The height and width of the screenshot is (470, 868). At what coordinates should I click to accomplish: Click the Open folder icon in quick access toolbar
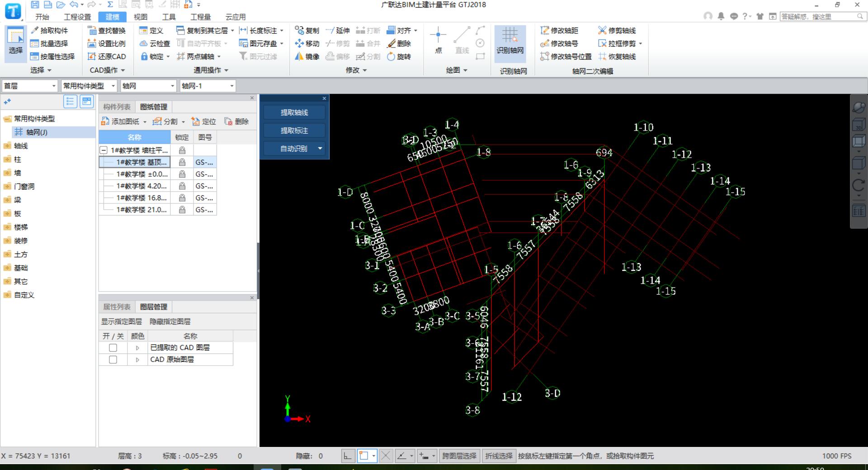point(61,5)
